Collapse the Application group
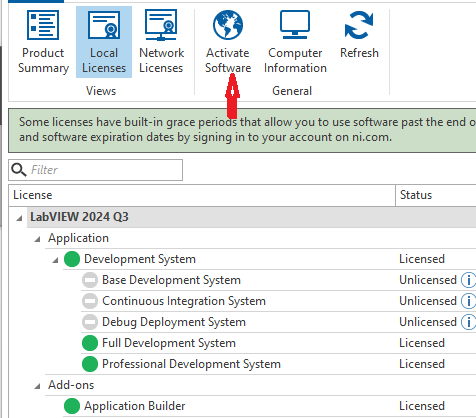 pos(37,239)
